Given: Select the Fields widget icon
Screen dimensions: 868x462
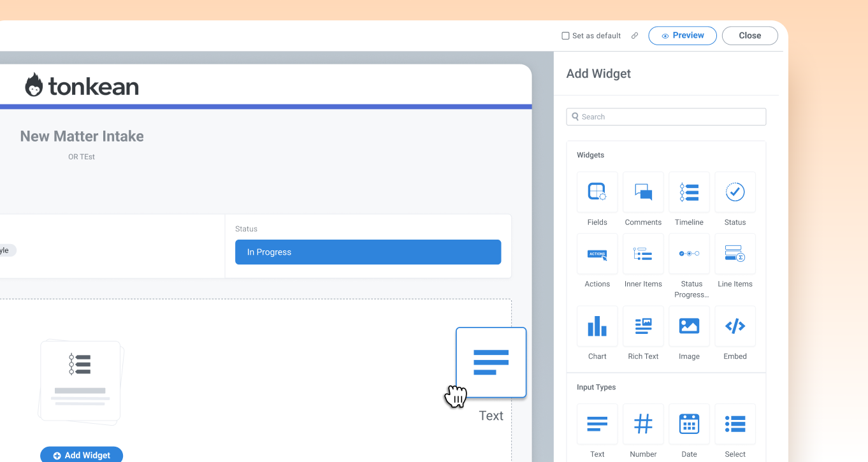Looking at the screenshot, I should click(597, 192).
